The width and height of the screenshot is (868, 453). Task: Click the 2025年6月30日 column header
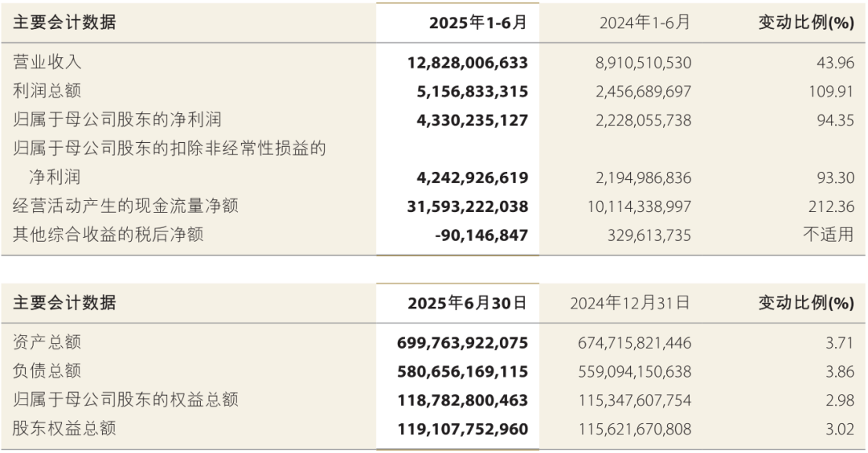pyautogui.click(x=467, y=303)
